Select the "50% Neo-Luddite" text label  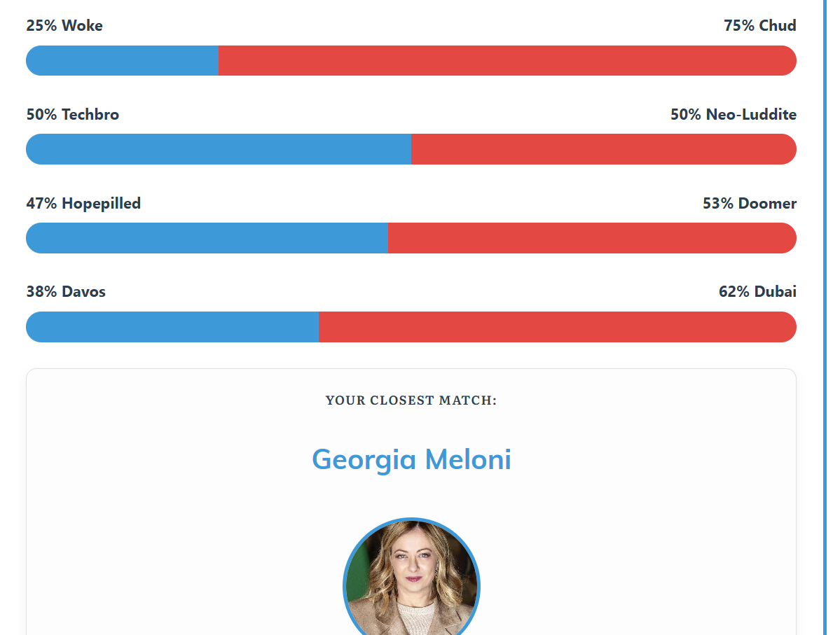734,115
